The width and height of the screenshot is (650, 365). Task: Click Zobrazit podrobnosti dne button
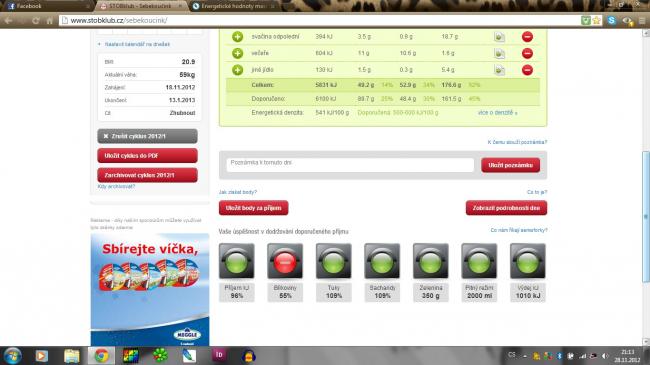click(506, 208)
